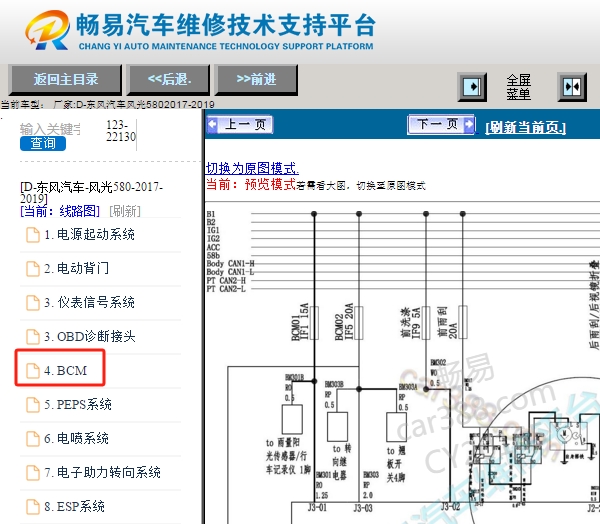Click document icon beside 2. 电动背门

pos(33,269)
